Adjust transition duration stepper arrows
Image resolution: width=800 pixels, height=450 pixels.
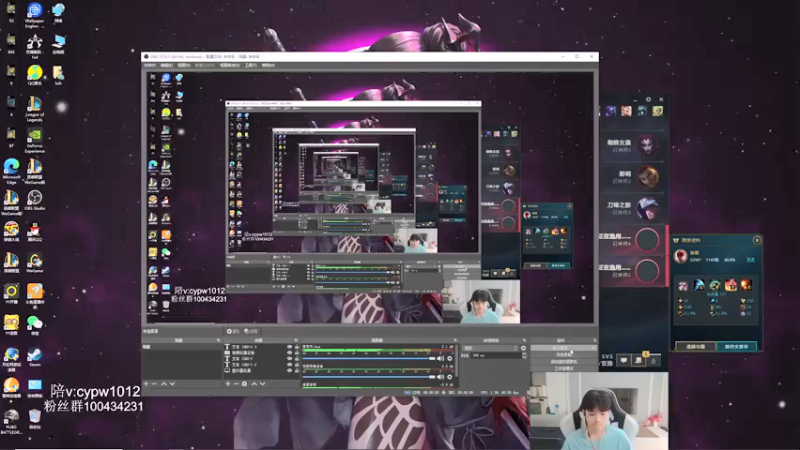(x=524, y=355)
